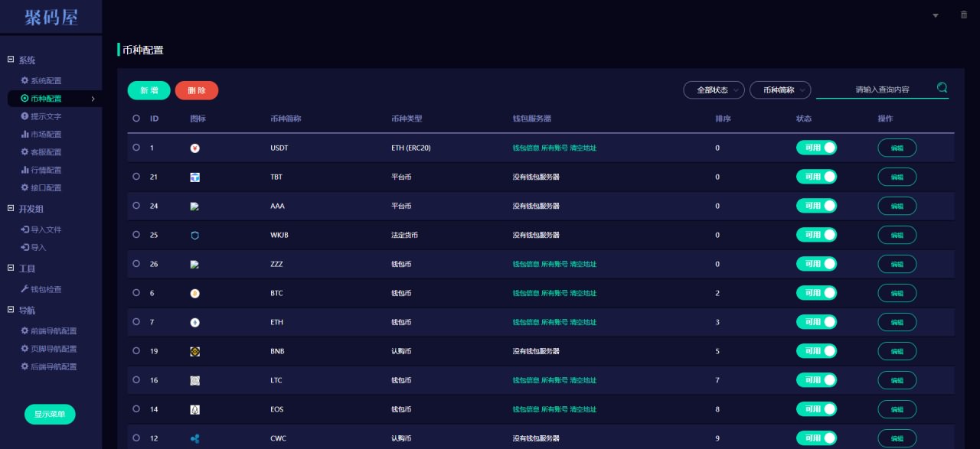The image size is (980, 449).
Task: Focus the 请输入查询内容 search field
Action: (882, 89)
